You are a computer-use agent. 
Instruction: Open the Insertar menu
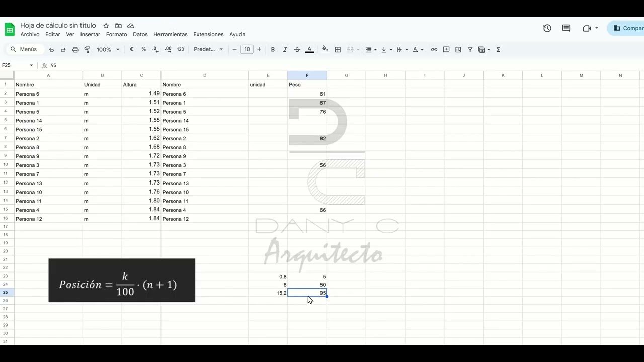(x=90, y=34)
